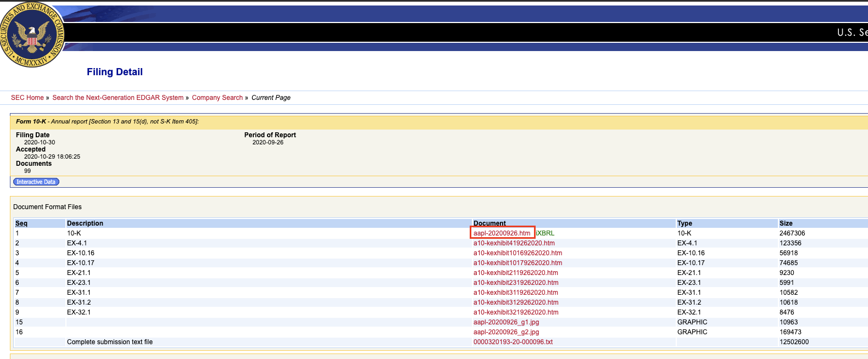Open a10-kexhibit2319262020.htm exhibit
This screenshot has height=359, width=868.
pos(516,283)
